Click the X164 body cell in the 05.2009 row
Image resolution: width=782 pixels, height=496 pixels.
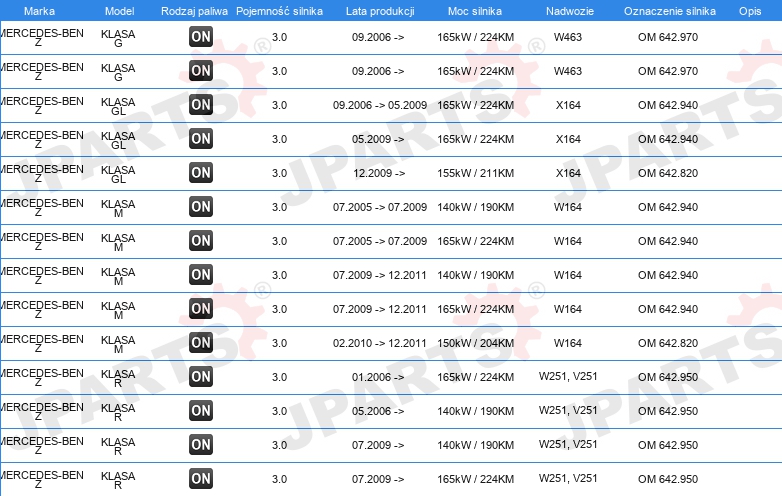[x=568, y=139]
